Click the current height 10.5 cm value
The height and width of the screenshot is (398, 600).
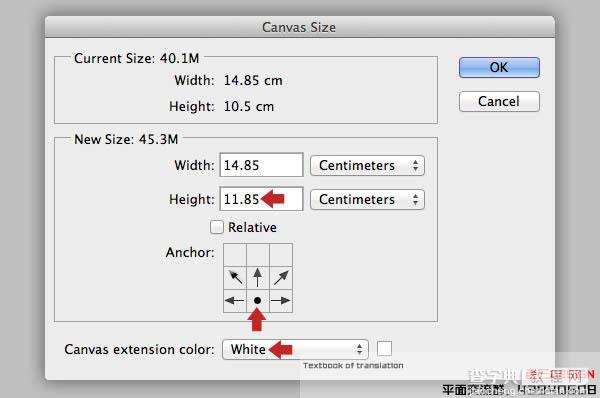(249, 106)
